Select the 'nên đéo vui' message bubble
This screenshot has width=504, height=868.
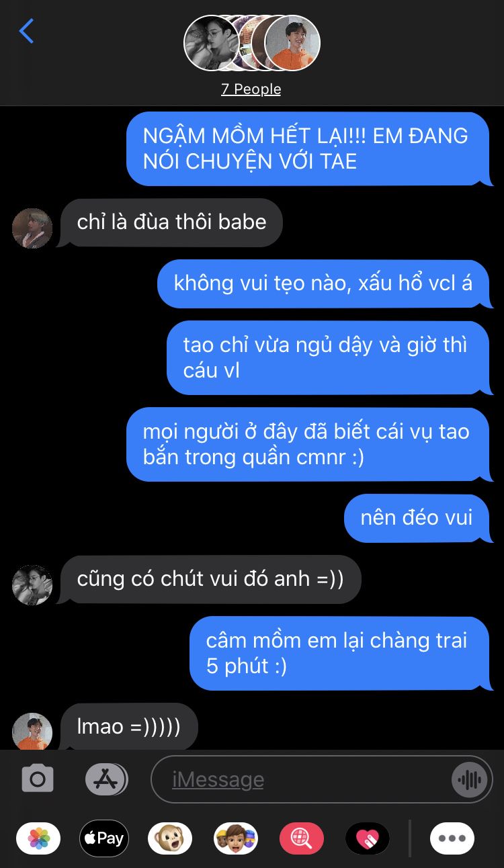tap(417, 517)
